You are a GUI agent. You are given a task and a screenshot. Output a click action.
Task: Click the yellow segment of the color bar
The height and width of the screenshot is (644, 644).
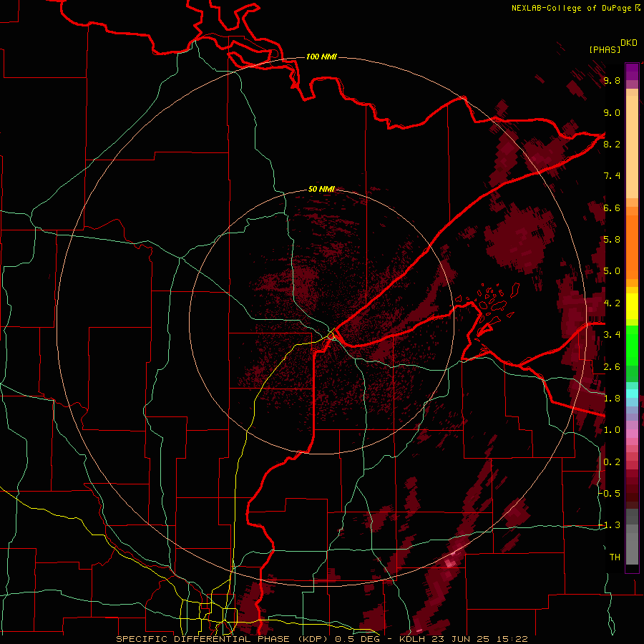[632, 306]
